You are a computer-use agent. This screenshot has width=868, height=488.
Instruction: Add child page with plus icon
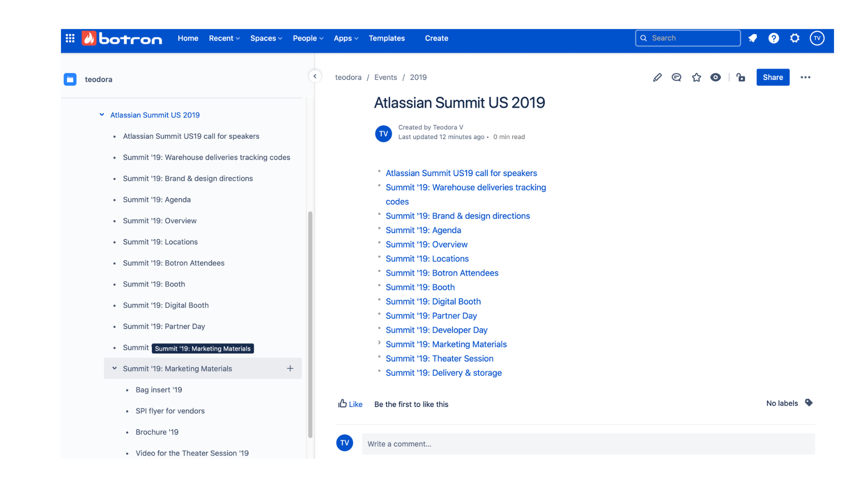(x=290, y=369)
